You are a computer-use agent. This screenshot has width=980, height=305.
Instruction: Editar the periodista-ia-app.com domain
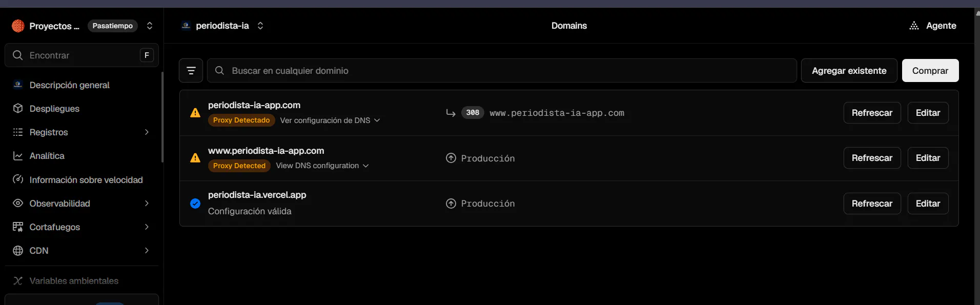pyautogui.click(x=928, y=113)
